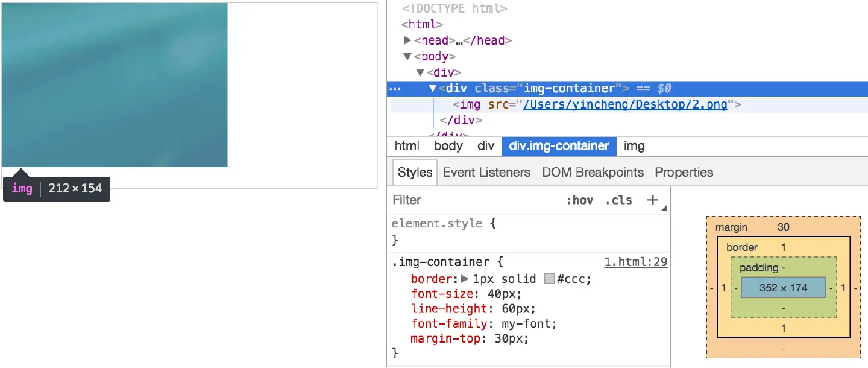Image resolution: width=868 pixels, height=368 pixels.
Task: Select the DOCTYPE html line
Action: [x=454, y=8]
